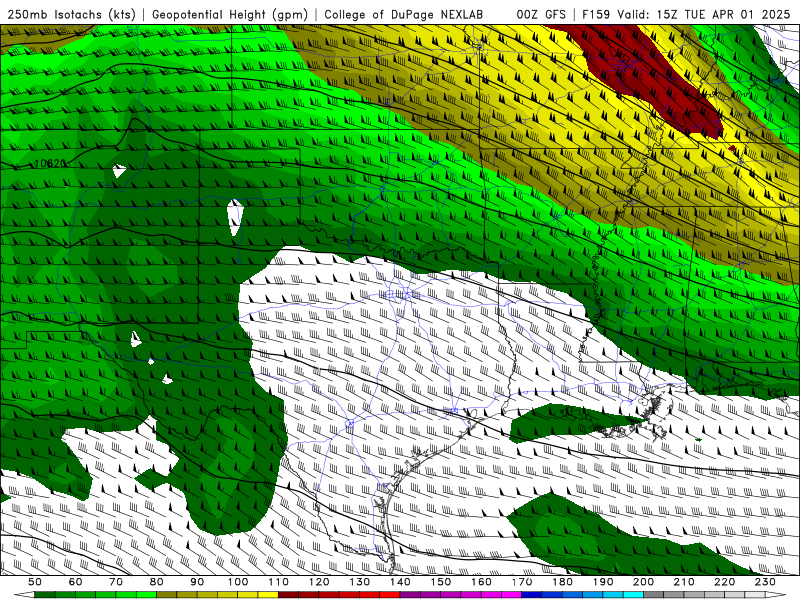Click the 'F159' forecast hour label

click(596, 14)
